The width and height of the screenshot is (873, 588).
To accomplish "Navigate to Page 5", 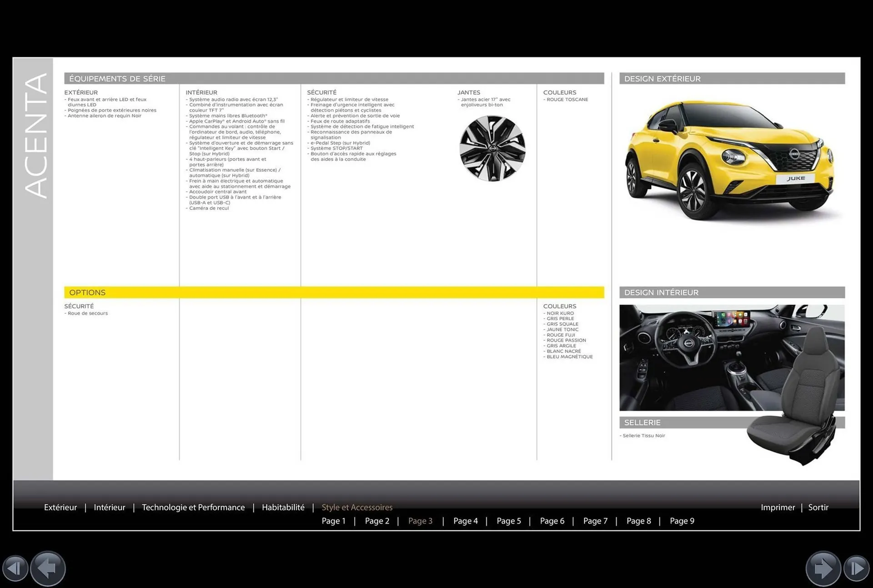I will click(x=509, y=521).
